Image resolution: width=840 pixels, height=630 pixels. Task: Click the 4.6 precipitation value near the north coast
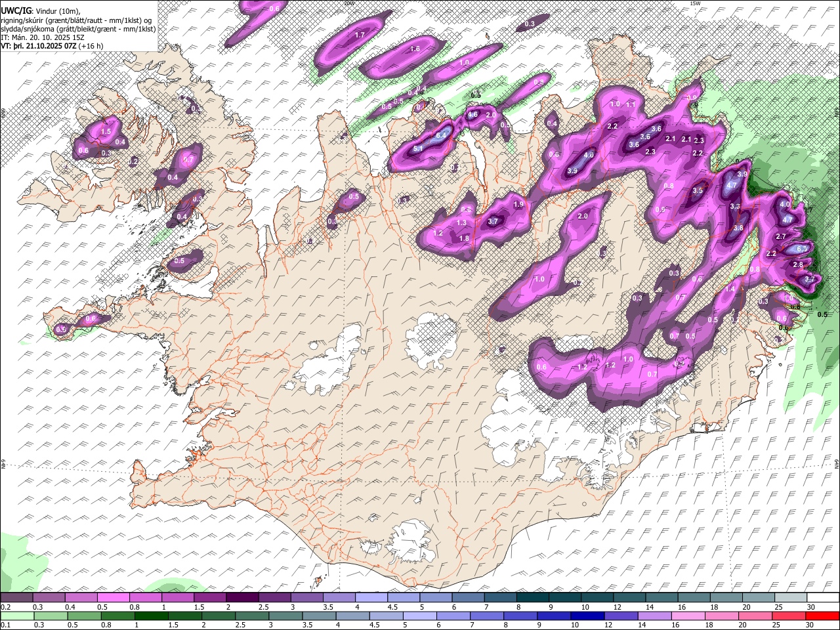[472, 115]
